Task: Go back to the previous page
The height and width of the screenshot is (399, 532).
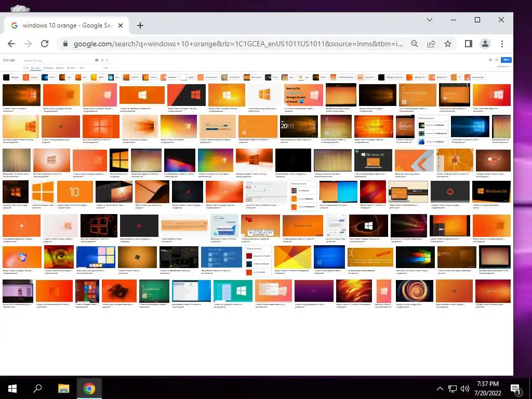Action: pyautogui.click(x=11, y=44)
